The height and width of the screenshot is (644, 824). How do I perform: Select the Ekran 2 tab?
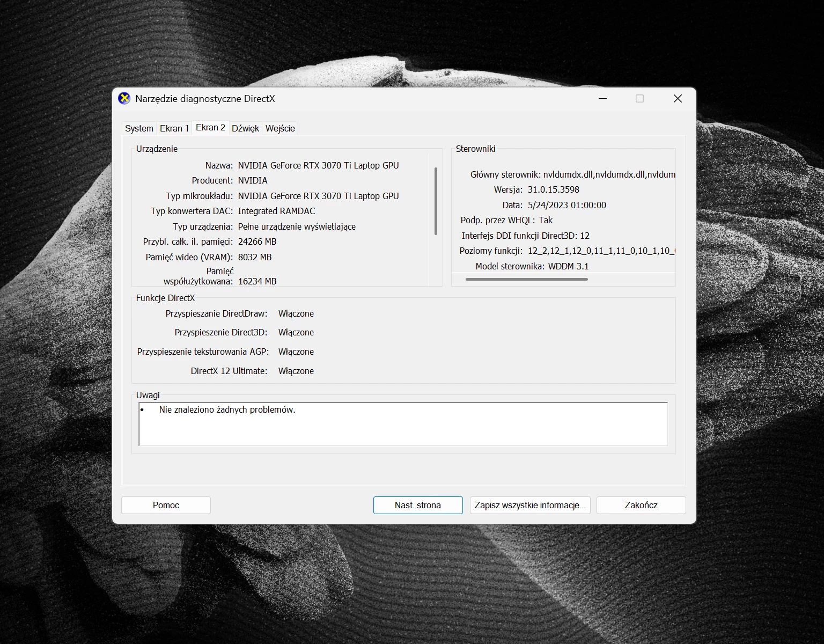pos(210,127)
